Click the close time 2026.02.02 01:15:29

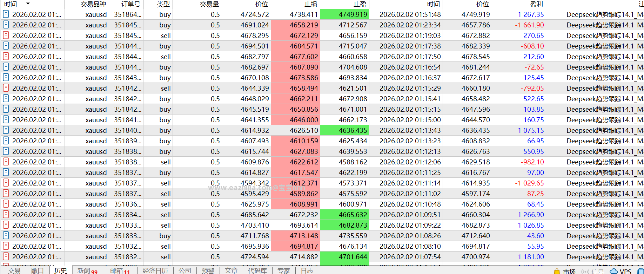pos(410,88)
